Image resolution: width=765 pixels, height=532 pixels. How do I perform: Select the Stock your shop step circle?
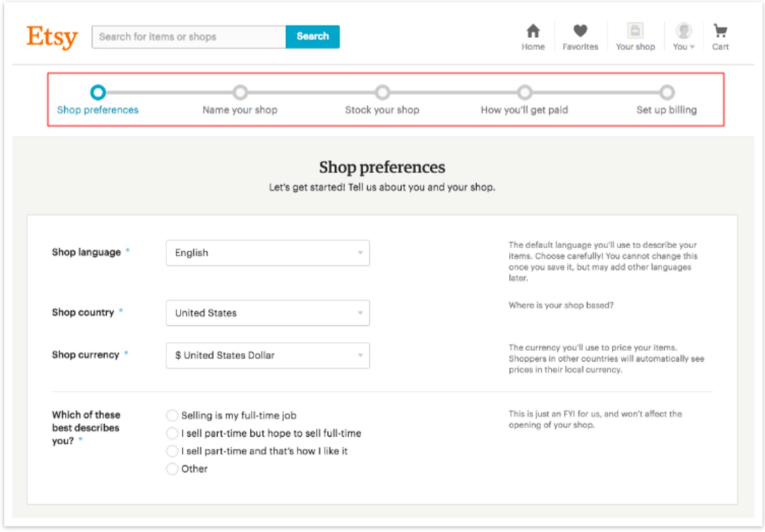pyautogui.click(x=382, y=93)
